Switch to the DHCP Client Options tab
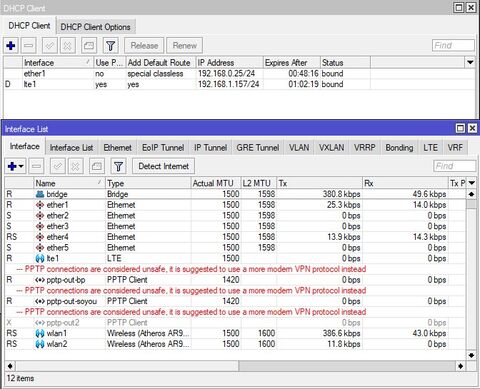 click(95, 27)
